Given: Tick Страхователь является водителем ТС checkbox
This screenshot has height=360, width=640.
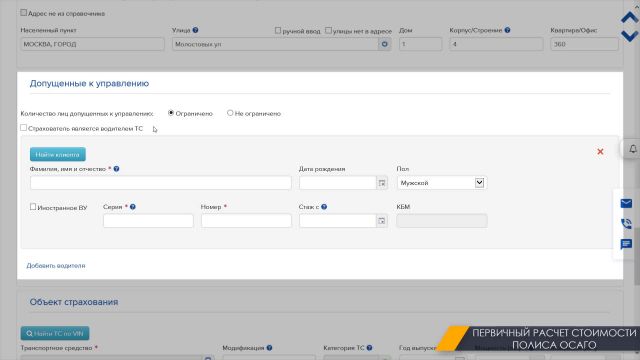Looking at the screenshot, I should [x=24, y=128].
